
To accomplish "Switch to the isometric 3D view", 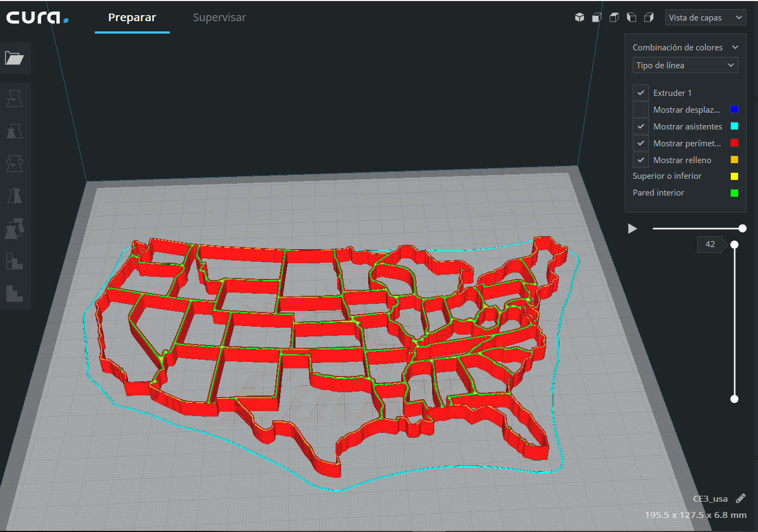I will pos(579,17).
